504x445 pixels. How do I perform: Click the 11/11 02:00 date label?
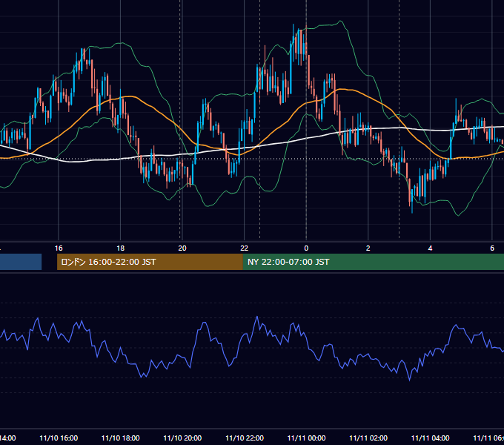[368, 438]
